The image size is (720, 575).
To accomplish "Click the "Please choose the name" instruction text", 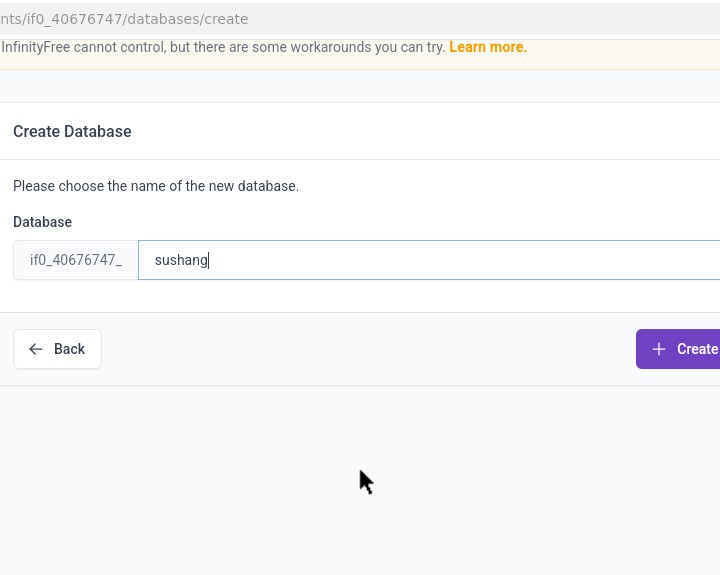I will pos(156,186).
